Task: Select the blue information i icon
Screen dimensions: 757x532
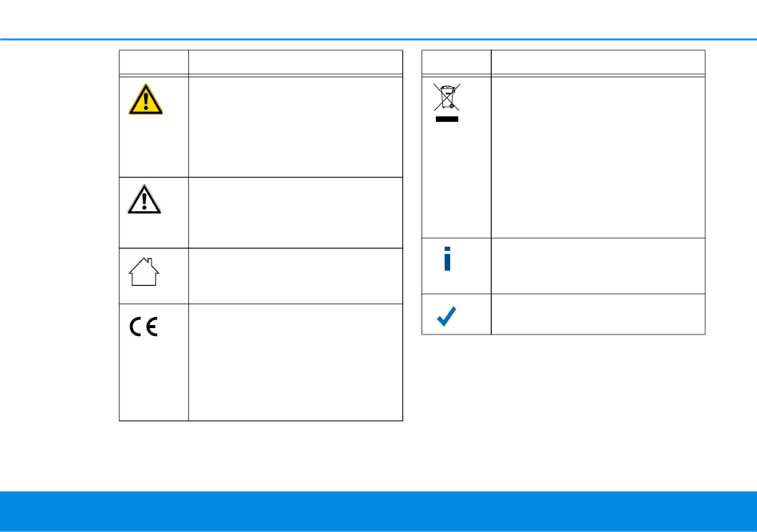Action: 447,259
